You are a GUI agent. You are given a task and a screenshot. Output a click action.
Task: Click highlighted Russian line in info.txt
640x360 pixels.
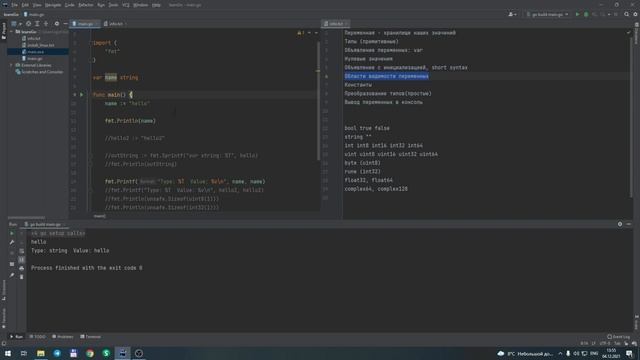pyautogui.click(x=387, y=76)
